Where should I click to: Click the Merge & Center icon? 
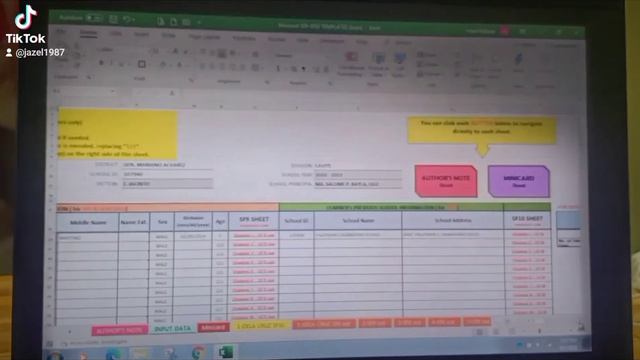point(256,67)
